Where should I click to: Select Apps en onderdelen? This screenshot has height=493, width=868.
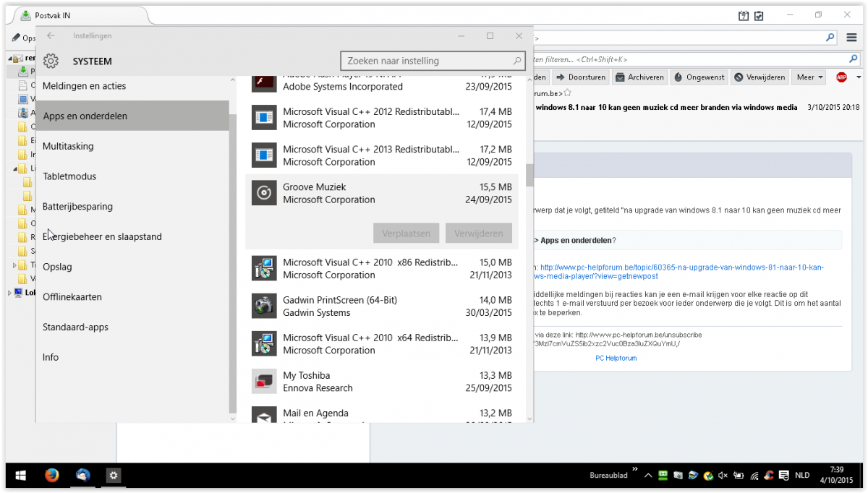[132, 116]
